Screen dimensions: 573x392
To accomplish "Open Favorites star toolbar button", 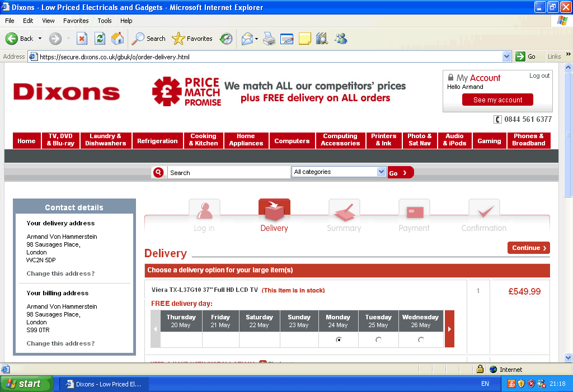I will click(x=192, y=39).
